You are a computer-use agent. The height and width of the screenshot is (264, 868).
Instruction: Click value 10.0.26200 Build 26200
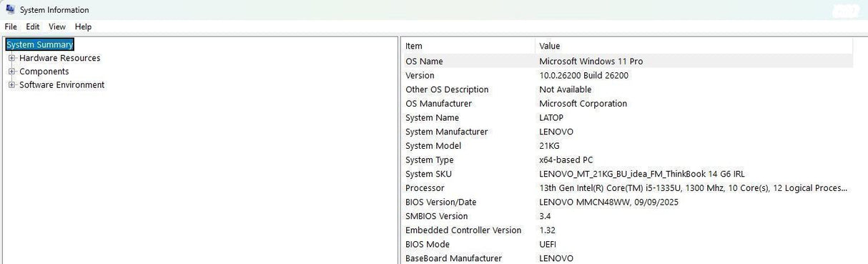(584, 75)
